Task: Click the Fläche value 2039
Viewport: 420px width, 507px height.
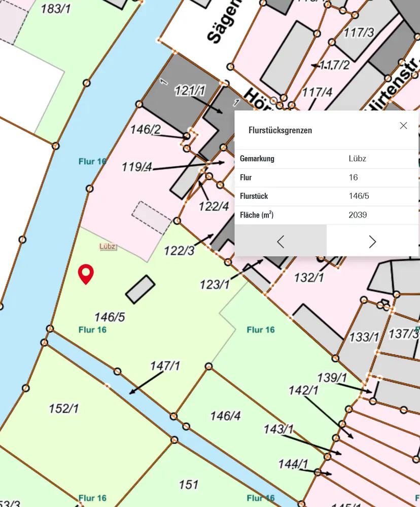Action: tap(358, 215)
